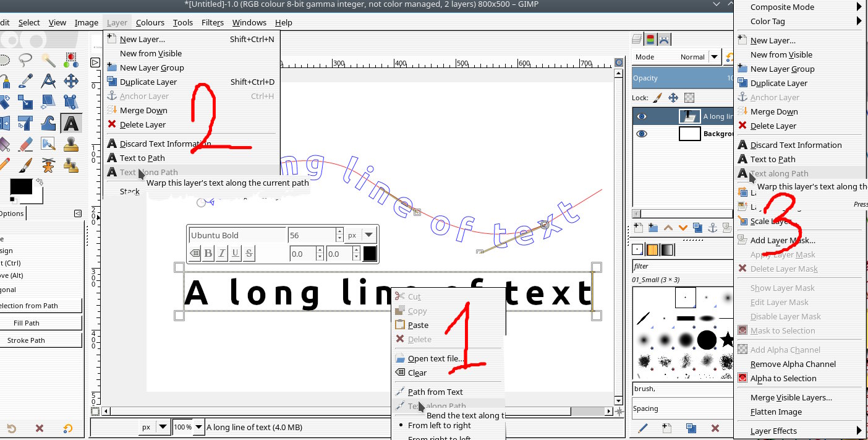Viewport: 868px width, 440px height.
Task: Anchor floating layer via panel button
Action: [x=712, y=228]
